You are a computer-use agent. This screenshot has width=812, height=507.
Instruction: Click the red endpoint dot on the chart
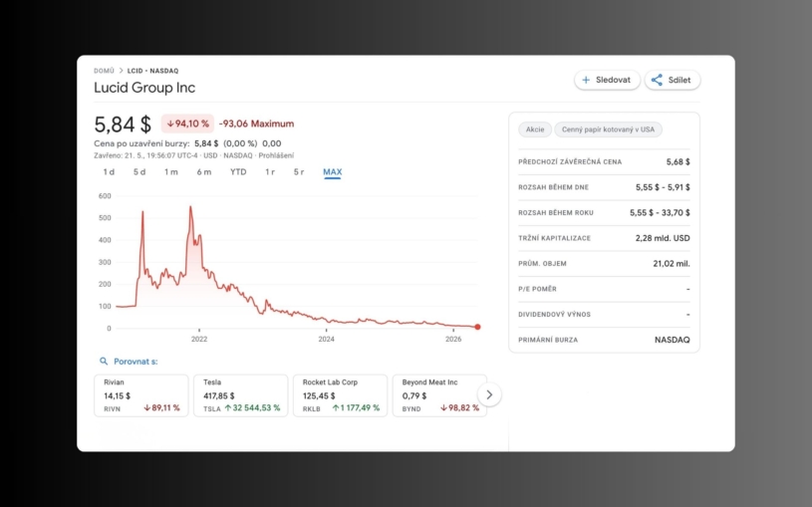coord(477,327)
